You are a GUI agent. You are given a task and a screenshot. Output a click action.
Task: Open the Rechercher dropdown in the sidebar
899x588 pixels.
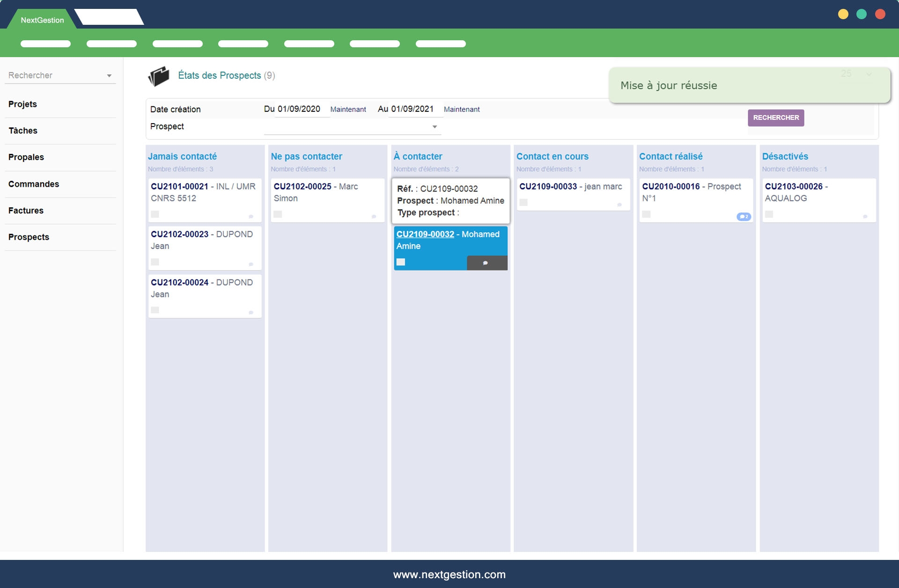point(109,76)
